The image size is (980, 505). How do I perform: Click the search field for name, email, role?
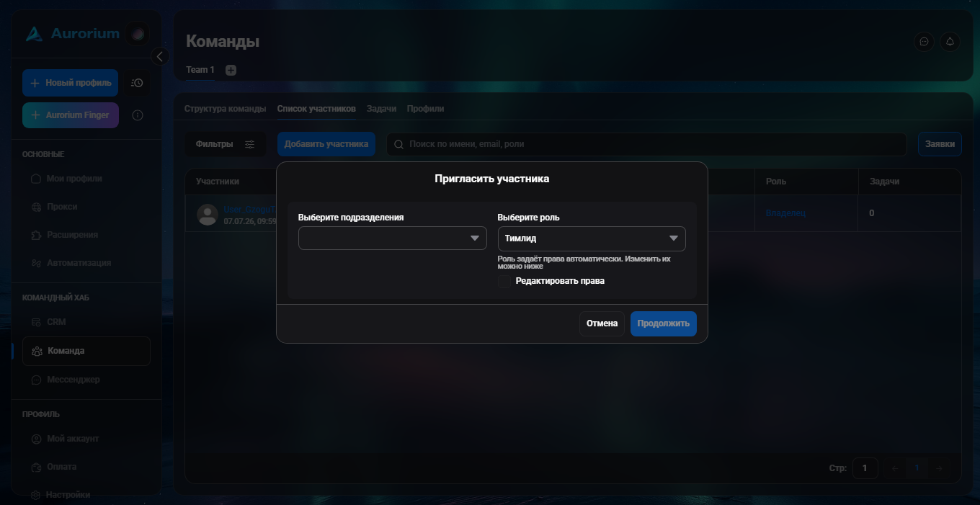point(646,144)
